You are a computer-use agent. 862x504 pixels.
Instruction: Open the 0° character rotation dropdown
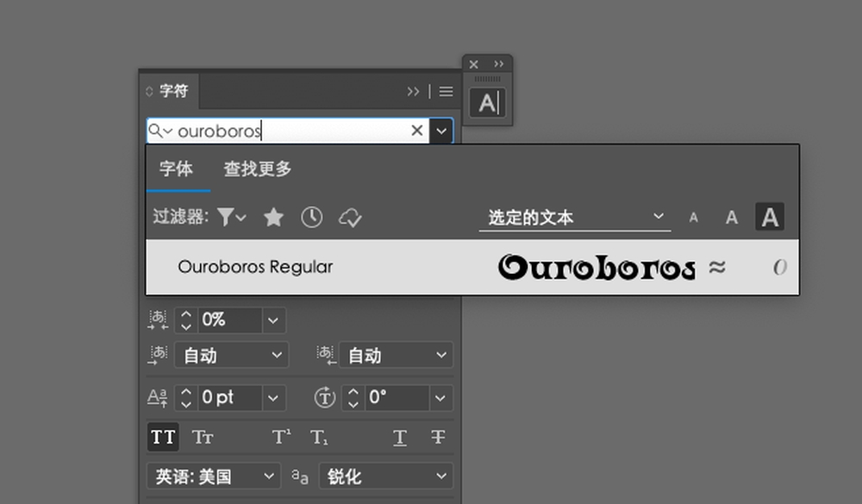(440, 398)
